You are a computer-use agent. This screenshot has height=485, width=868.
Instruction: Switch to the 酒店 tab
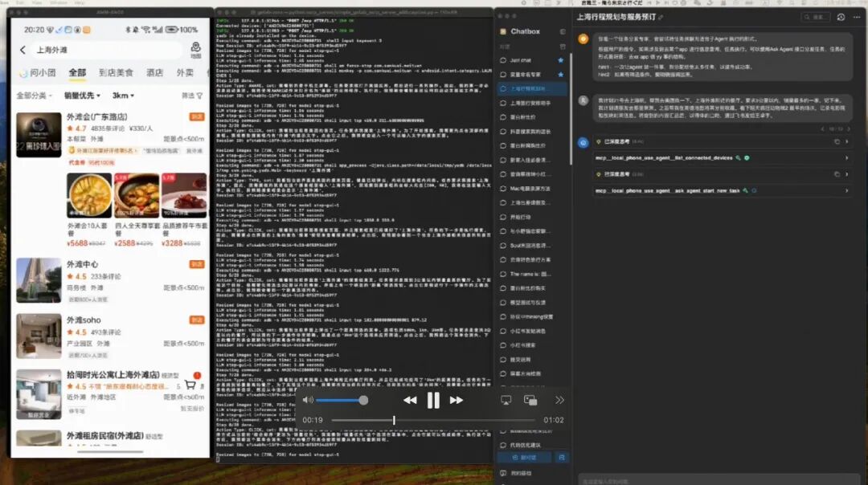click(154, 72)
